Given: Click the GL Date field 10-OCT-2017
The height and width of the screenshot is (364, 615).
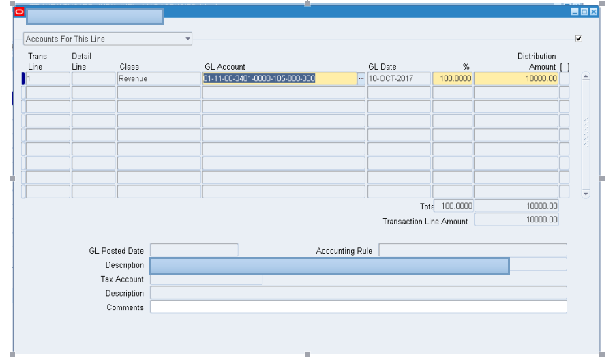Looking at the screenshot, I should coord(399,78).
